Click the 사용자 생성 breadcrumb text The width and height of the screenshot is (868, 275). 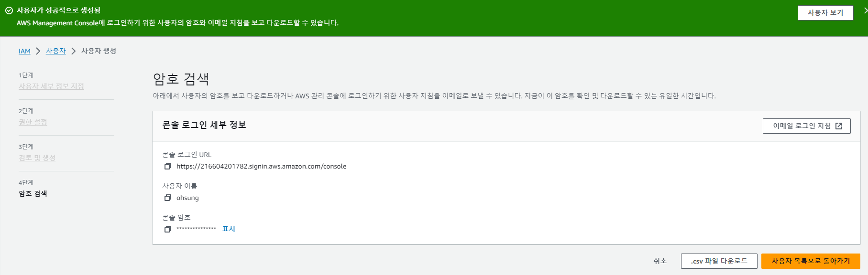(x=99, y=51)
